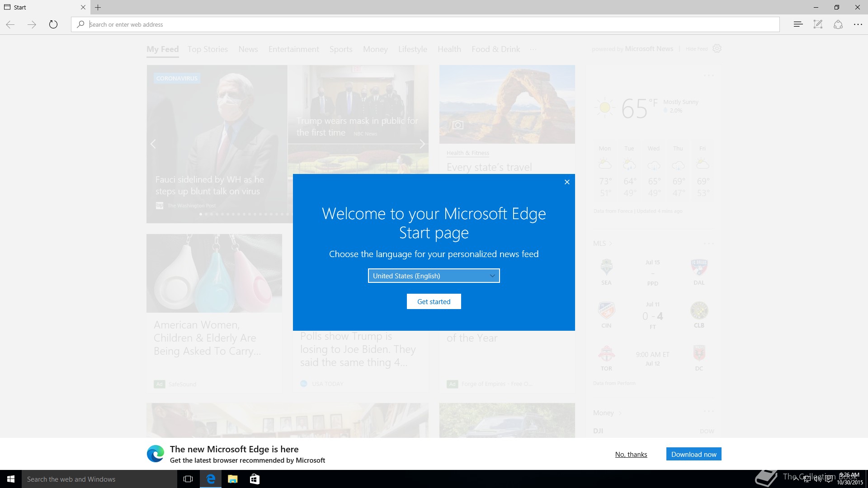Expand the Money section chevron
The height and width of the screenshot is (488, 868).
pos(620,413)
